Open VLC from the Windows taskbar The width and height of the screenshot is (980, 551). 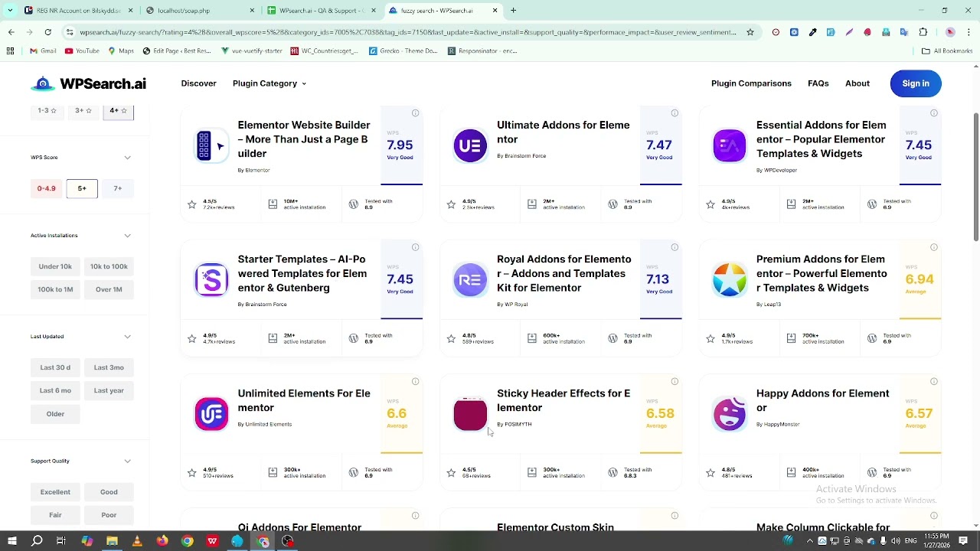tap(137, 541)
